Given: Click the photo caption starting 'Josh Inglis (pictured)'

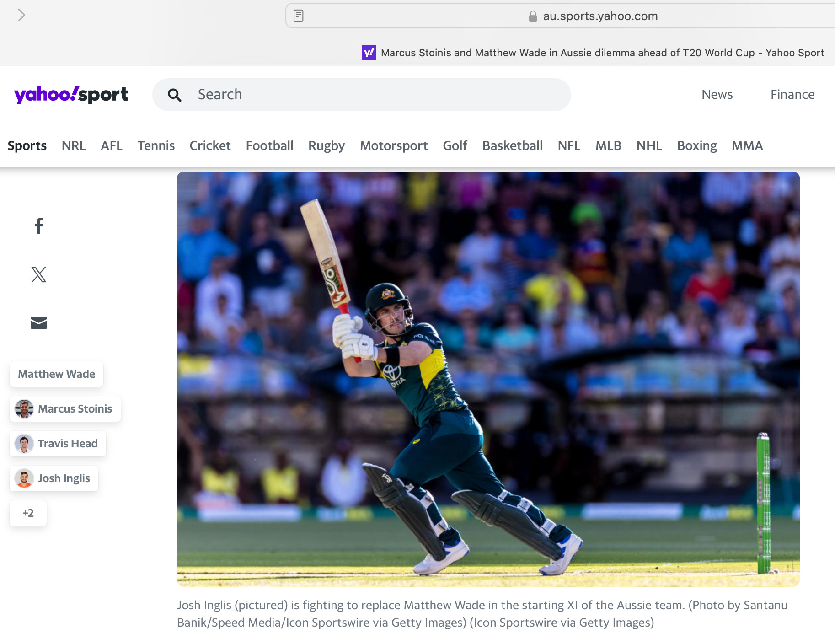Looking at the screenshot, I should pyautogui.click(x=482, y=614).
